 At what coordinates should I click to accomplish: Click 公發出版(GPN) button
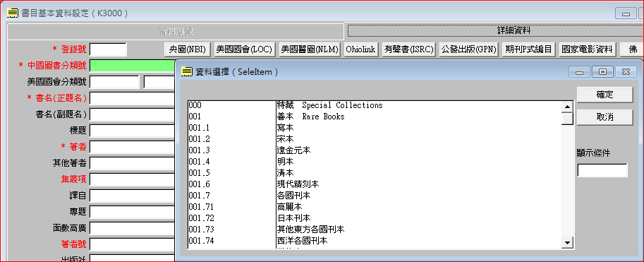[x=468, y=49]
